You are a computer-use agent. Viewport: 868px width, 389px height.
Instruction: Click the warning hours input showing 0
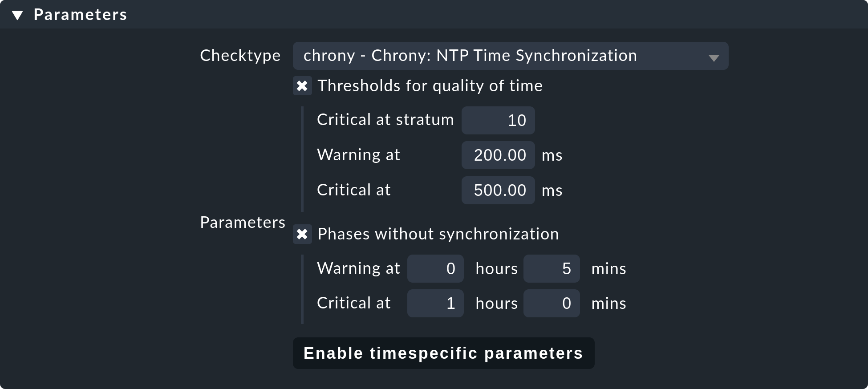(435, 268)
